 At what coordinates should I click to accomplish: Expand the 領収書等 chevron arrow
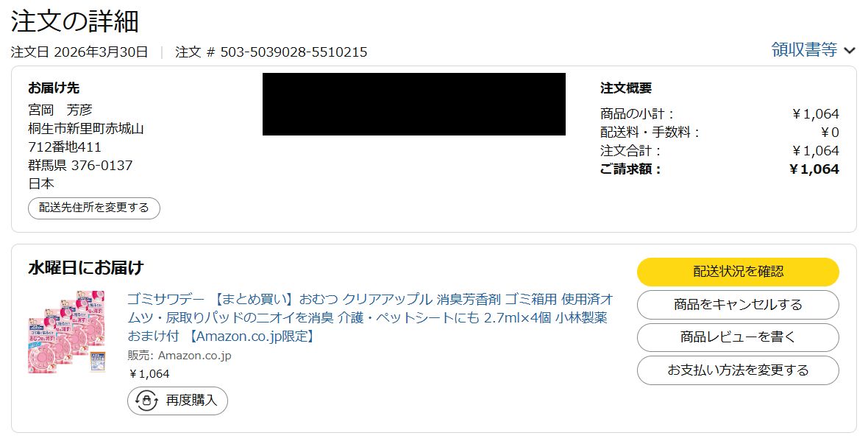coord(849,51)
